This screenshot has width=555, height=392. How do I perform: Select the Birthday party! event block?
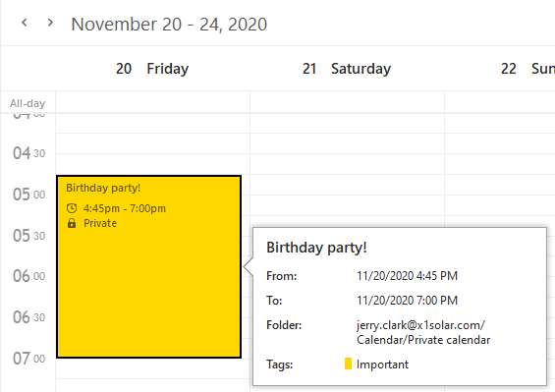[x=148, y=266]
